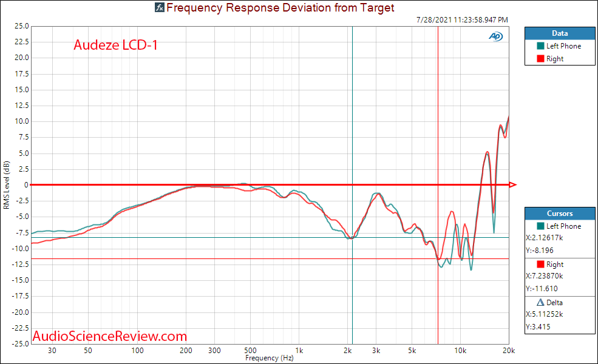Select the Left Phone swatch in Data legend

point(540,45)
